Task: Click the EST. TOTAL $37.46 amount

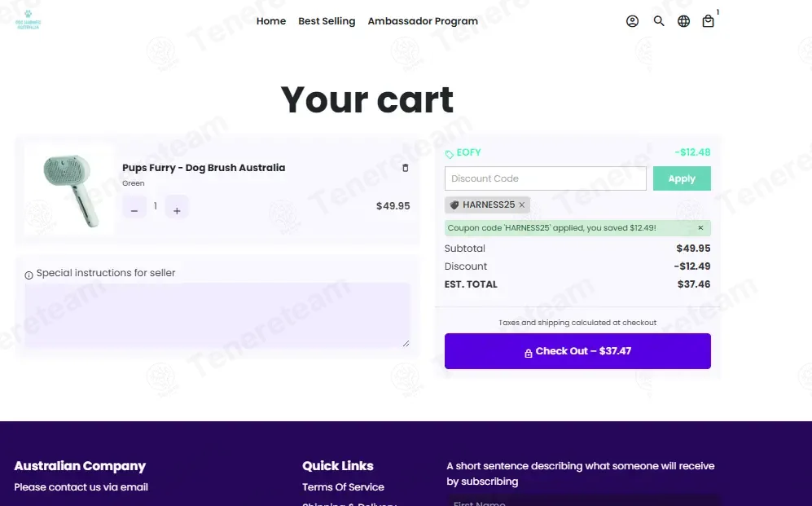Action: [x=693, y=284]
